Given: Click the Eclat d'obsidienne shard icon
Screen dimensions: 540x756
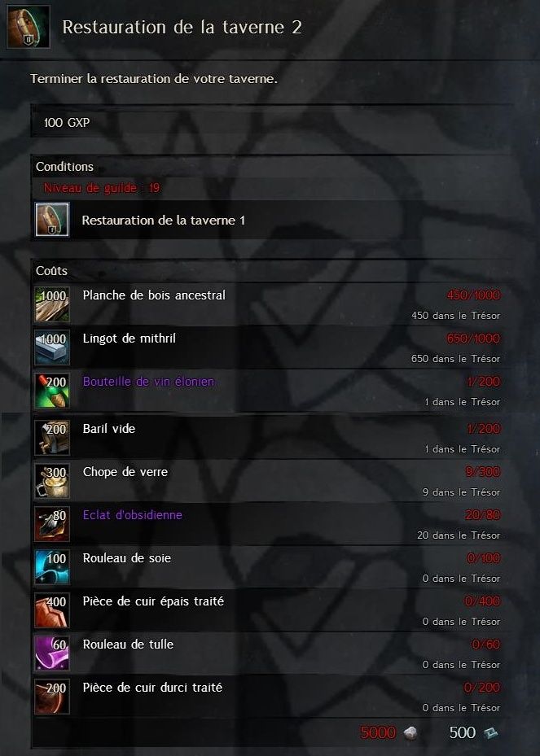Looking at the screenshot, I should click(x=52, y=524).
